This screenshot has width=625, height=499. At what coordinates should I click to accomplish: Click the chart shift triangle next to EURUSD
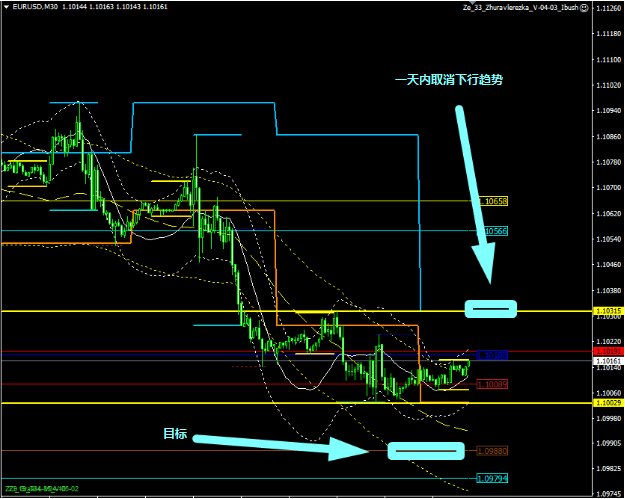6,7
